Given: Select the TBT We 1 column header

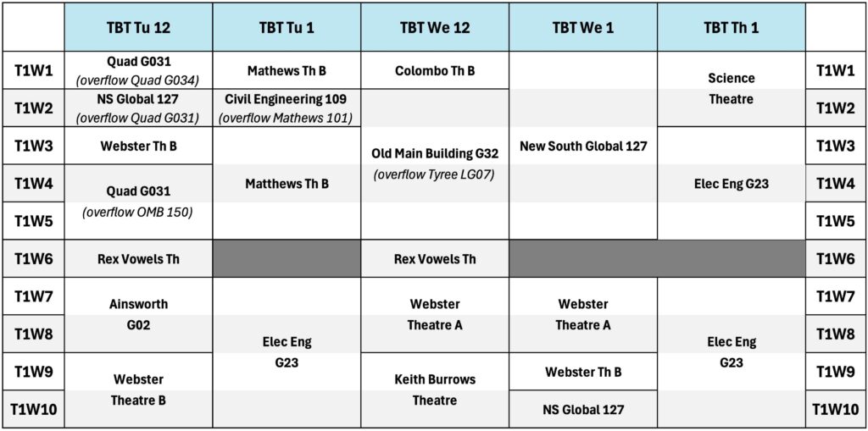Looking at the screenshot, I should click(x=582, y=27).
